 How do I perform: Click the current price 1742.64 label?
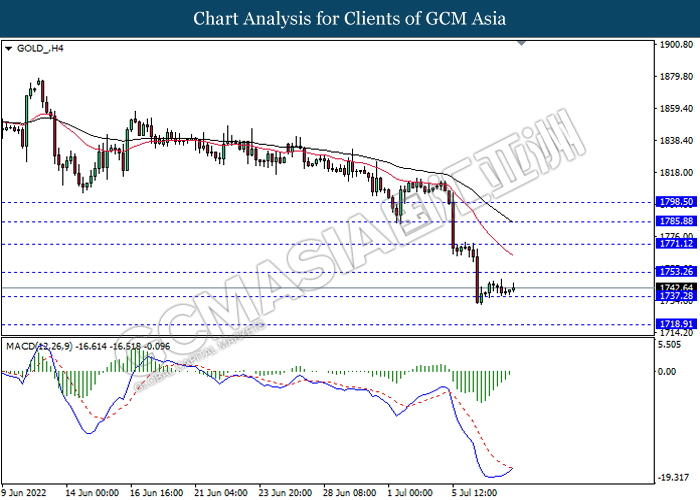[676, 287]
